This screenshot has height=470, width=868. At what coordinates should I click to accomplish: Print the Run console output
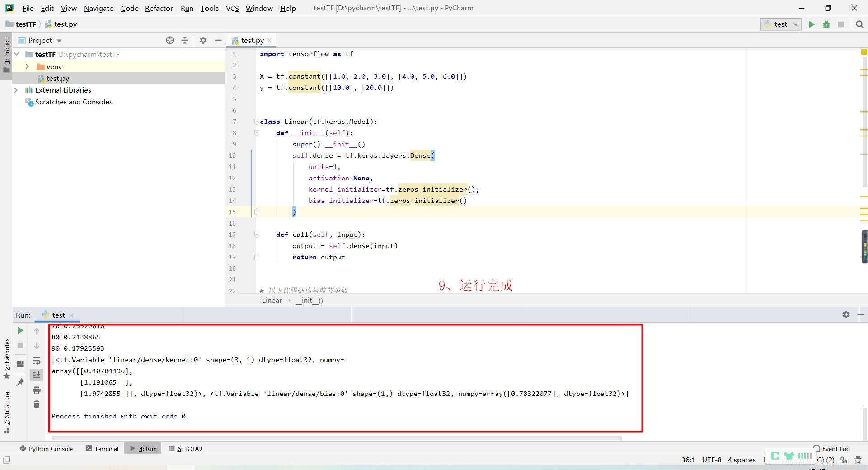pyautogui.click(x=37, y=390)
